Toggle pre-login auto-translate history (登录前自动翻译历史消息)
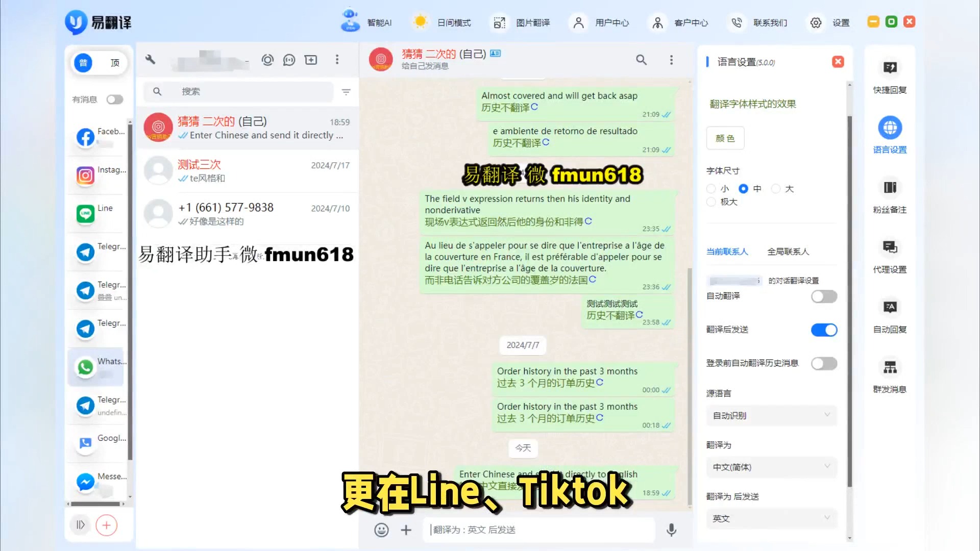The image size is (980, 551). [x=824, y=363]
